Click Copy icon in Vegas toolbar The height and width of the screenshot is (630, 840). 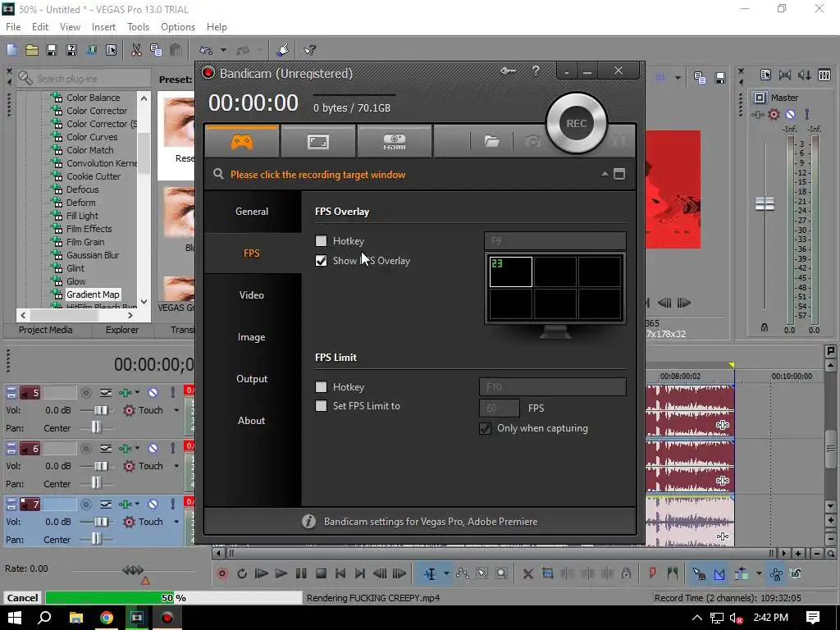(156, 50)
